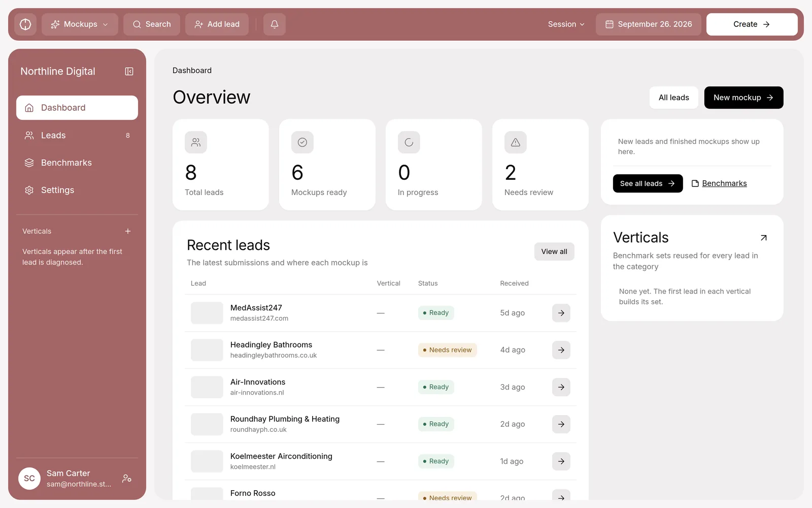Open Benchmarks in the sidebar
Image resolution: width=812 pixels, height=508 pixels.
77,163
